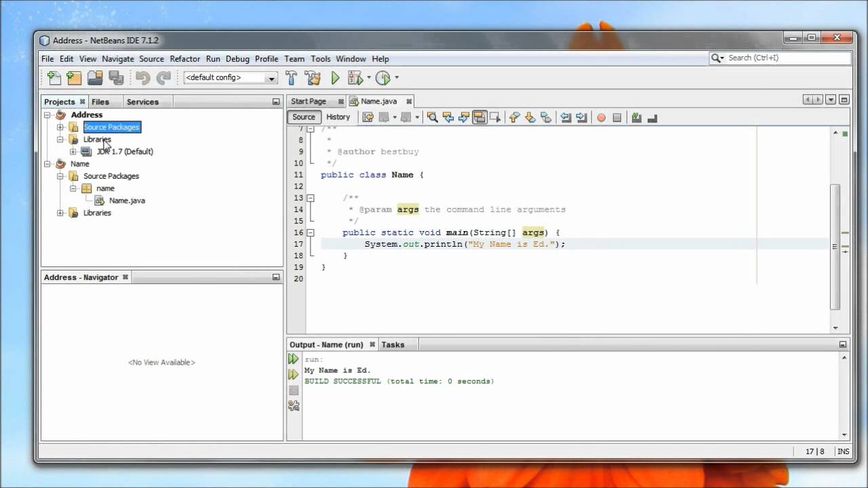Expand the Address Source Packages node

tap(60, 127)
